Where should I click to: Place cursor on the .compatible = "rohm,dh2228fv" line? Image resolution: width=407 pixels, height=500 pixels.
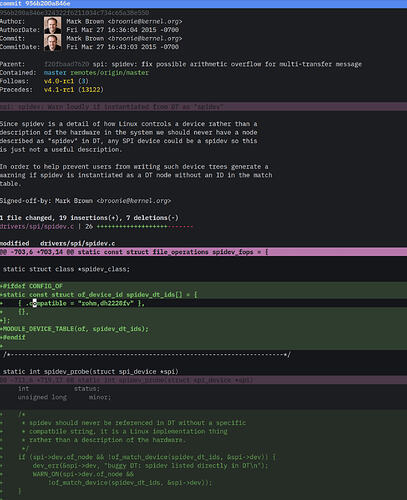click(x=203, y=303)
